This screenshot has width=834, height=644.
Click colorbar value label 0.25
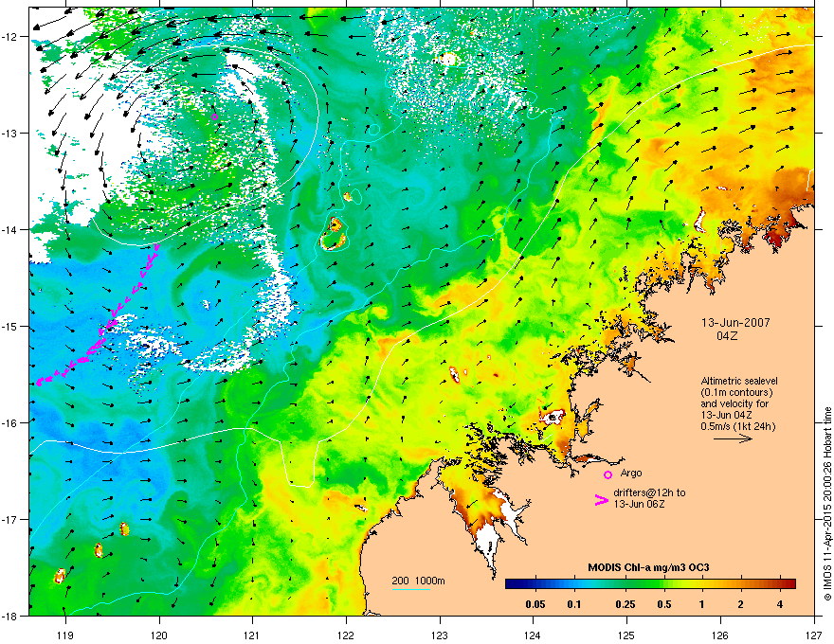pos(625,604)
